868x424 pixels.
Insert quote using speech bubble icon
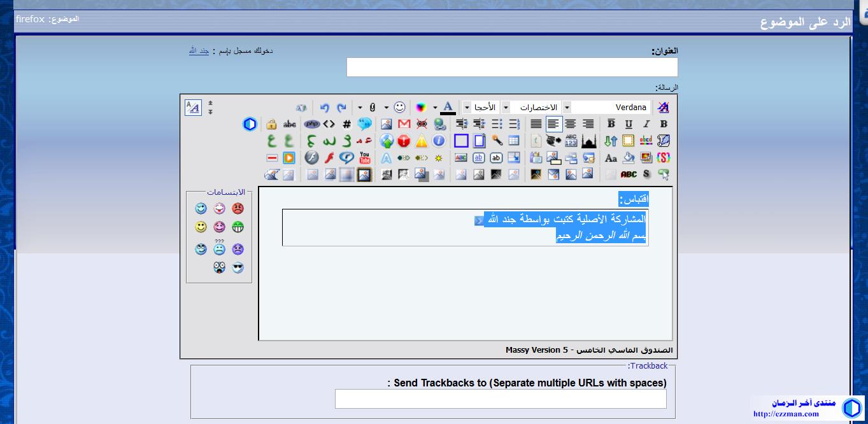point(364,124)
